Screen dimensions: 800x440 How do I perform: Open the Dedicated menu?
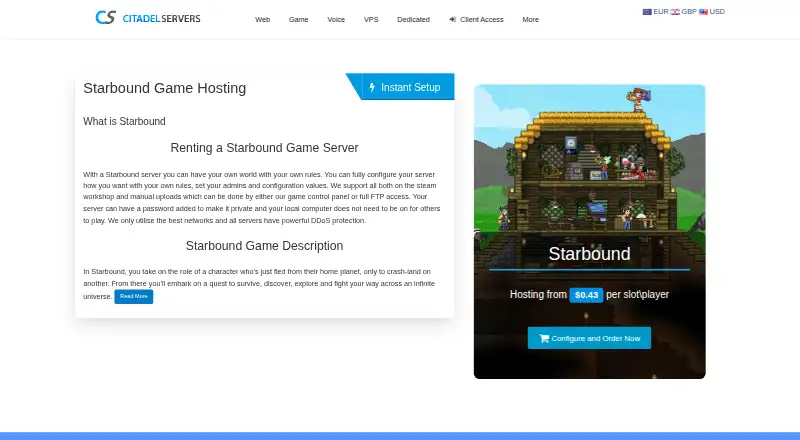pyautogui.click(x=413, y=19)
